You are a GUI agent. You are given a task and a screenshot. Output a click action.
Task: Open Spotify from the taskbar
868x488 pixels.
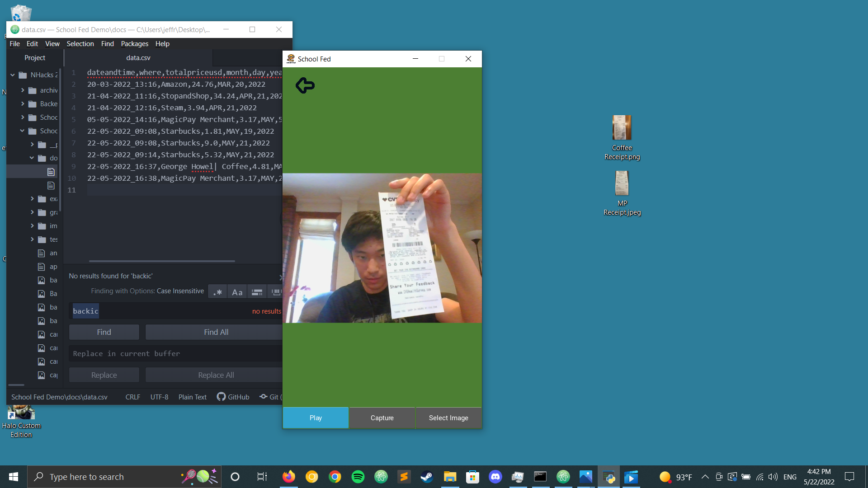pyautogui.click(x=358, y=477)
